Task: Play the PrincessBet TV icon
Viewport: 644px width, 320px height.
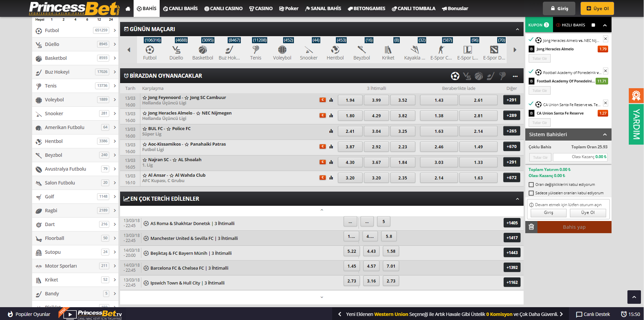Action: click(70, 314)
